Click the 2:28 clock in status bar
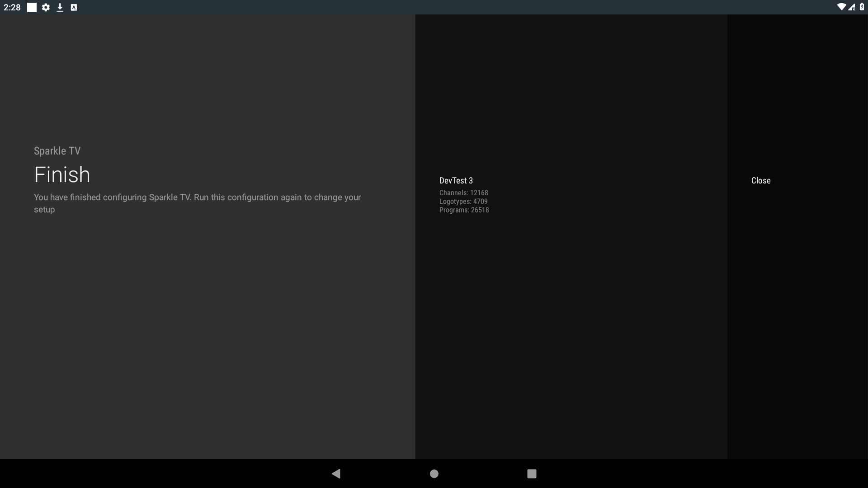 pos(12,7)
